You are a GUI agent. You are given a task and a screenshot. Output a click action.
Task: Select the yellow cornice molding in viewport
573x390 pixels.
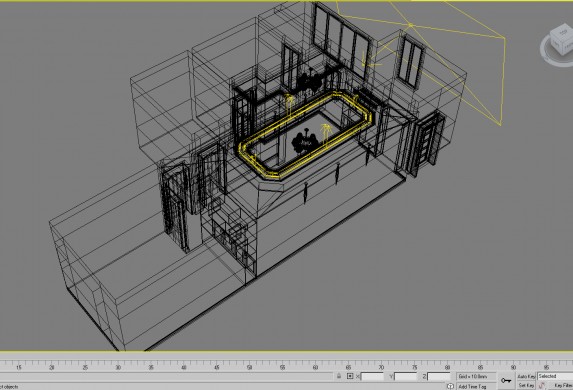pyautogui.click(x=306, y=135)
